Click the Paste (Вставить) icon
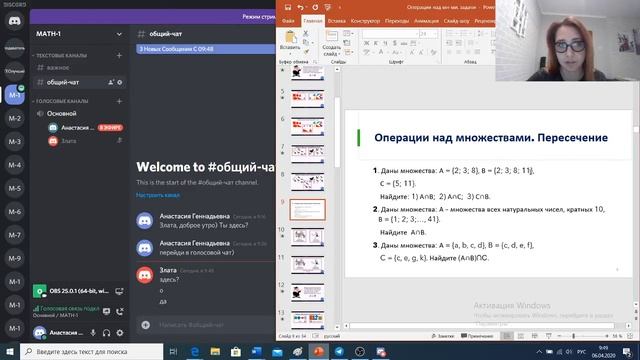 pos(290,38)
